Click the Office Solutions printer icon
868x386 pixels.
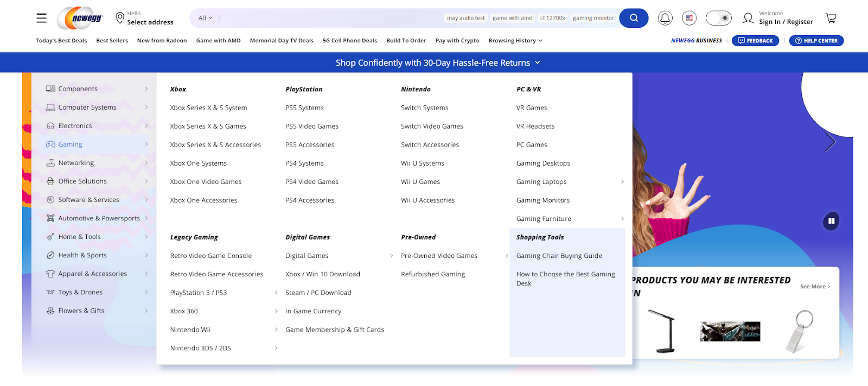tap(50, 181)
